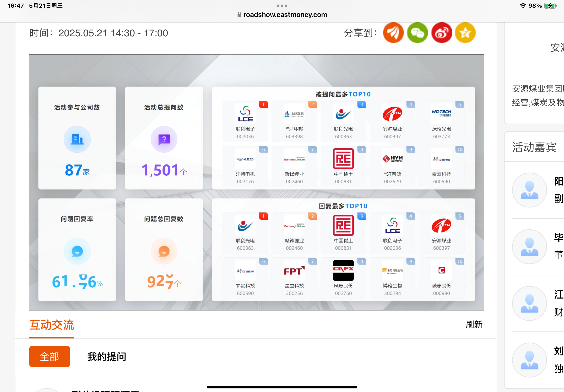Screen dimensions: 564x392
Task: Open 中国稀土 000831 in 被提问最多TOP10
Action: click(343, 166)
